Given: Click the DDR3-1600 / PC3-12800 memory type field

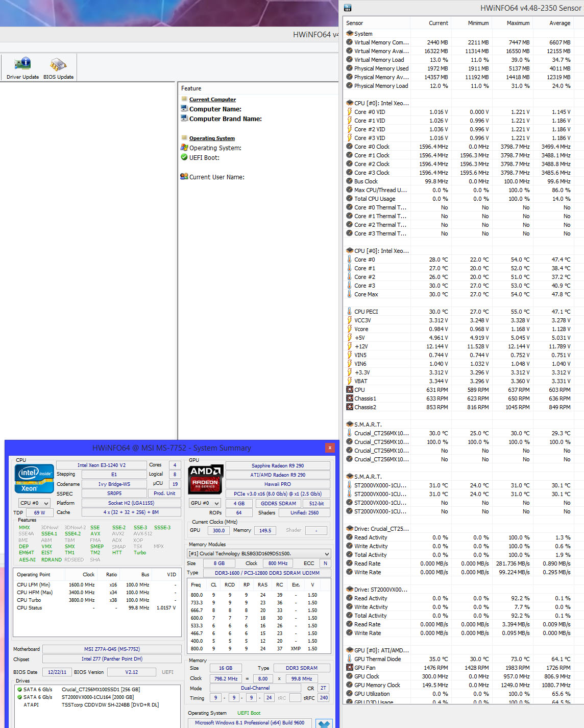Looking at the screenshot, I should (267, 573).
